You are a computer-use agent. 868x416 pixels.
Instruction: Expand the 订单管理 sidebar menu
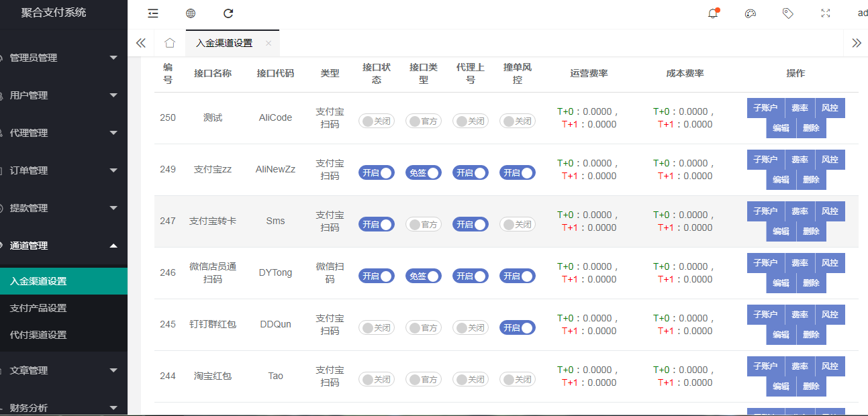coord(60,170)
